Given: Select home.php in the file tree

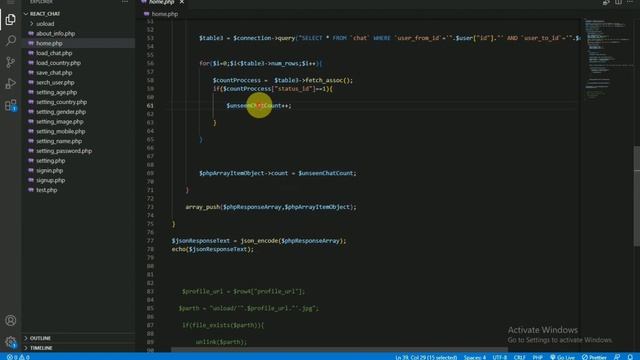Looking at the screenshot, I should (x=49, y=43).
